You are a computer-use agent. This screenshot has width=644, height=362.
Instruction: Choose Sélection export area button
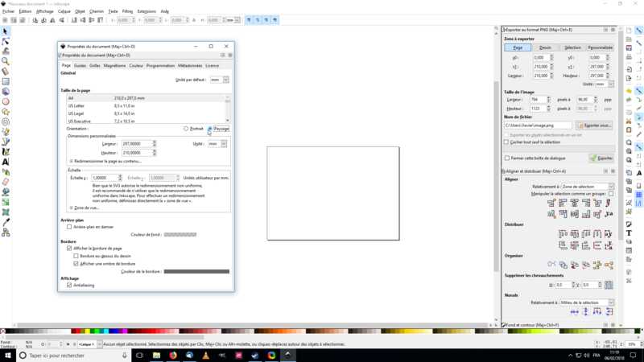(572, 47)
